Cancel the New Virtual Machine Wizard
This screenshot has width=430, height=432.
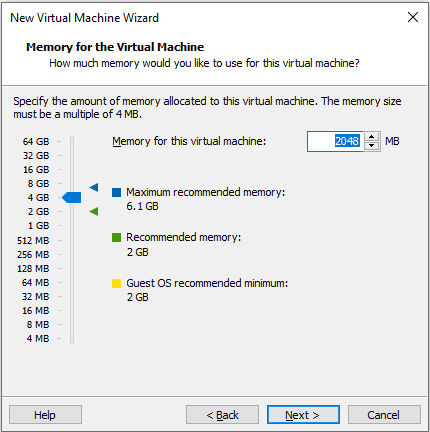[384, 415]
